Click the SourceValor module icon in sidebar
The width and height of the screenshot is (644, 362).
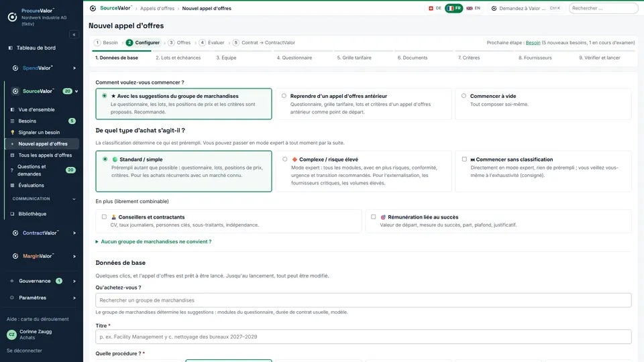(x=15, y=91)
